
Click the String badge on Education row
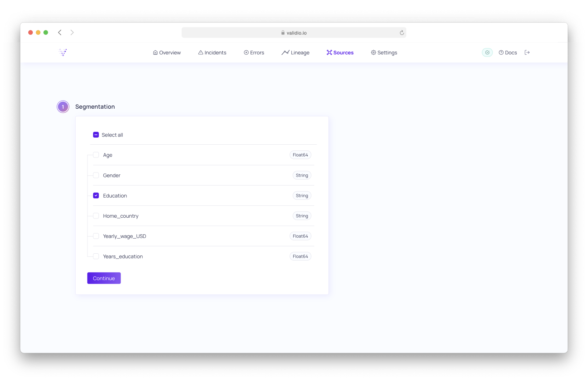[302, 195]
